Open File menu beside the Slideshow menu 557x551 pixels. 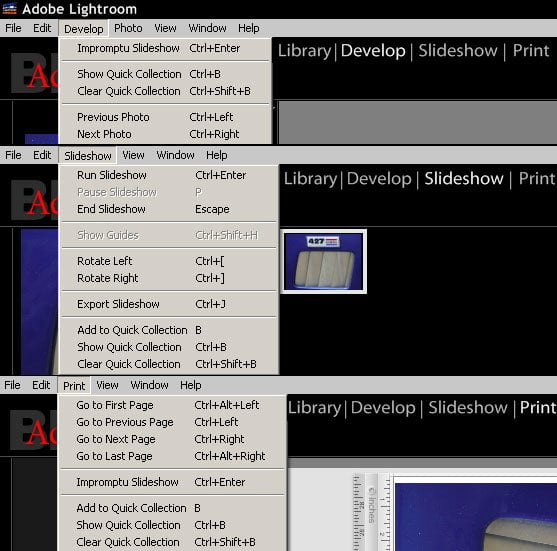pyautogui.click(x=13, y=155)
